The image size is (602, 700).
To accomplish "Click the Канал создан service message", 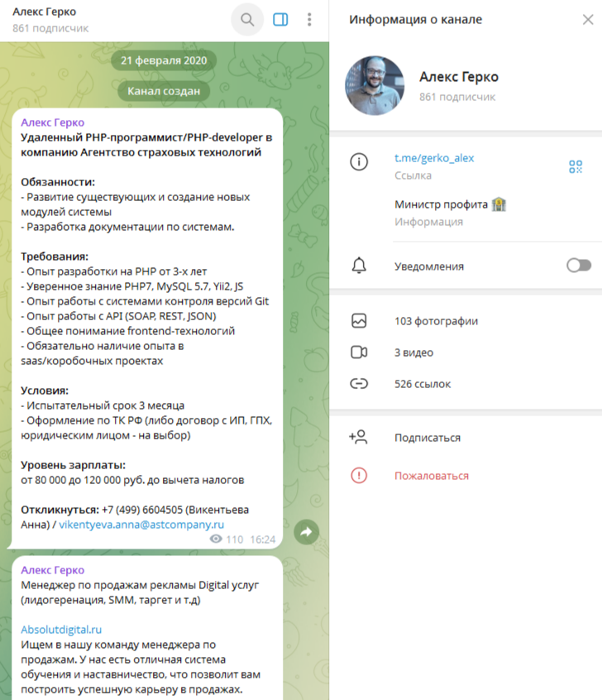I will 164,91.
